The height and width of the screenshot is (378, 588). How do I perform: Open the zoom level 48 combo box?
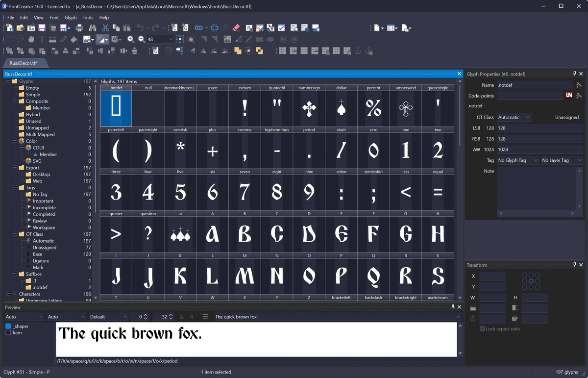(x=161, y=39)
